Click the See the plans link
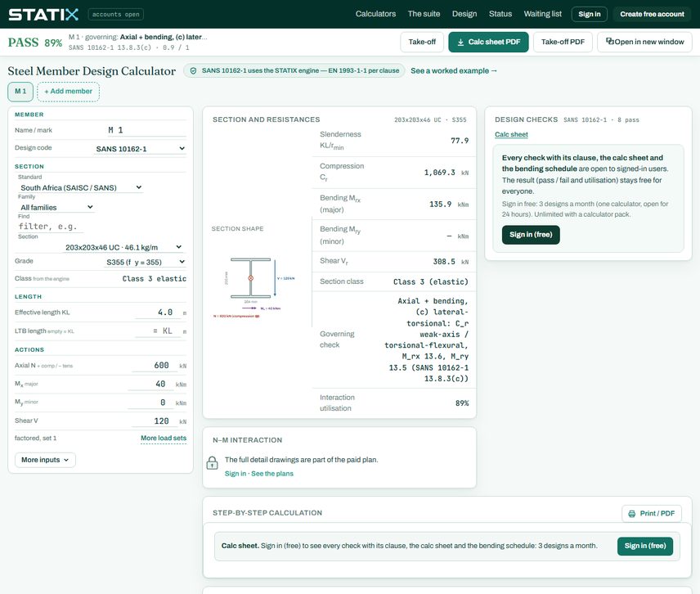700x594 pixels. 272,474
